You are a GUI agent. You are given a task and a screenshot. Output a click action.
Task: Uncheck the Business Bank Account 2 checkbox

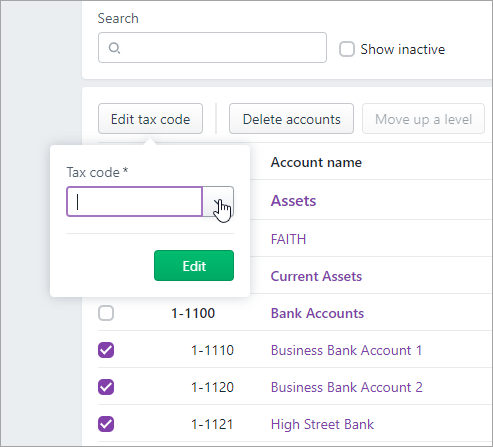click(x=106, y=387)
